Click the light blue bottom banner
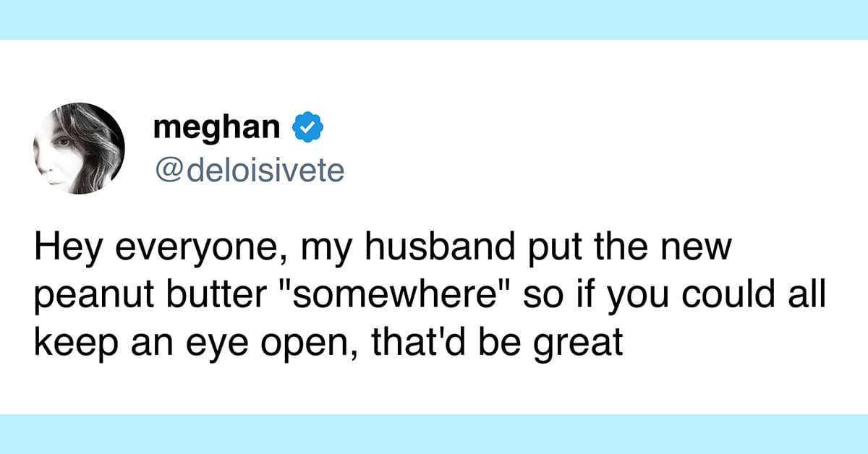 434,434
